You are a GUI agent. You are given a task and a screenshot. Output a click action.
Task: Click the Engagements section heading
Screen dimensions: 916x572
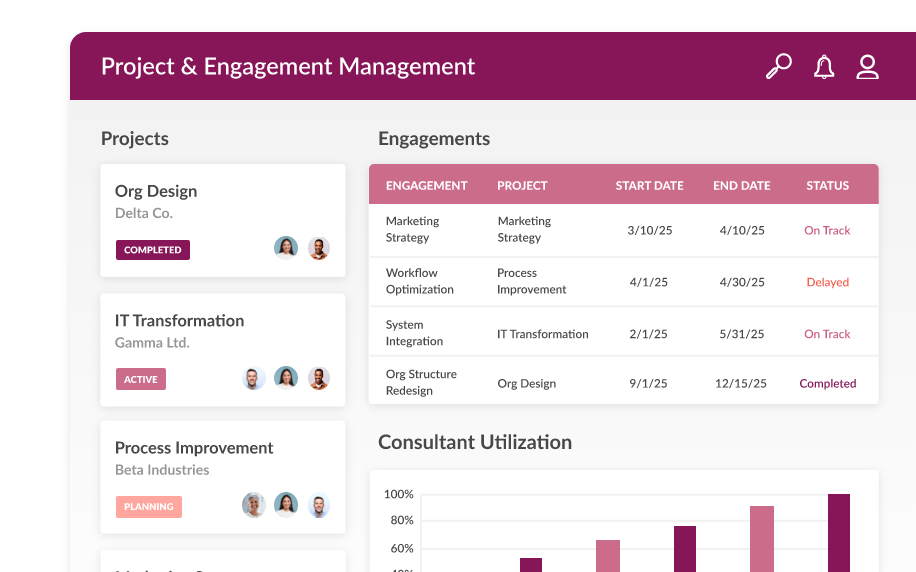coord(434,138)
